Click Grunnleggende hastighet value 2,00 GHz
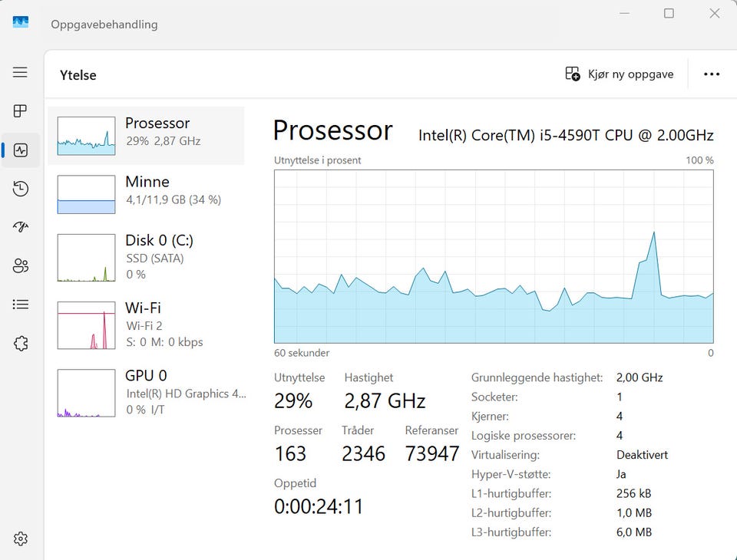737x560 pixels. coord(640,377)
